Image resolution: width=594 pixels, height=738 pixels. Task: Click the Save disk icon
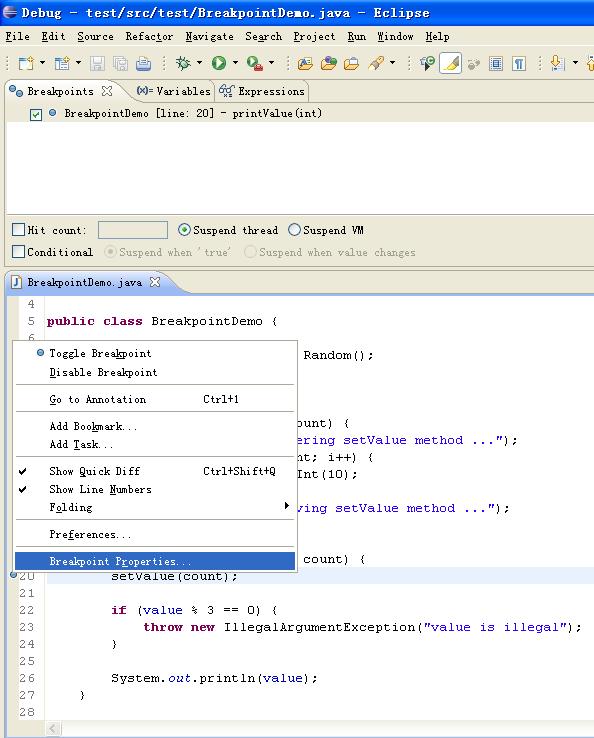click(x=97, y=64)
